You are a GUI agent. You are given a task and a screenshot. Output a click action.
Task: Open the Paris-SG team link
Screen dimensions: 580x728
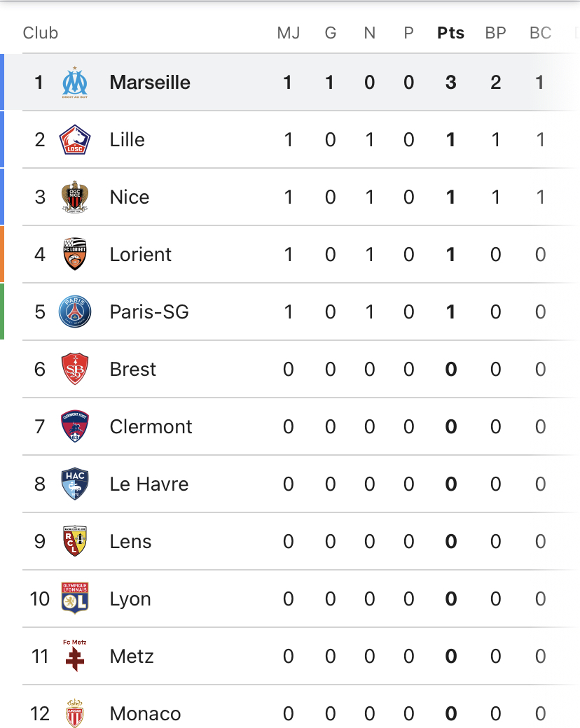(149, 311)
